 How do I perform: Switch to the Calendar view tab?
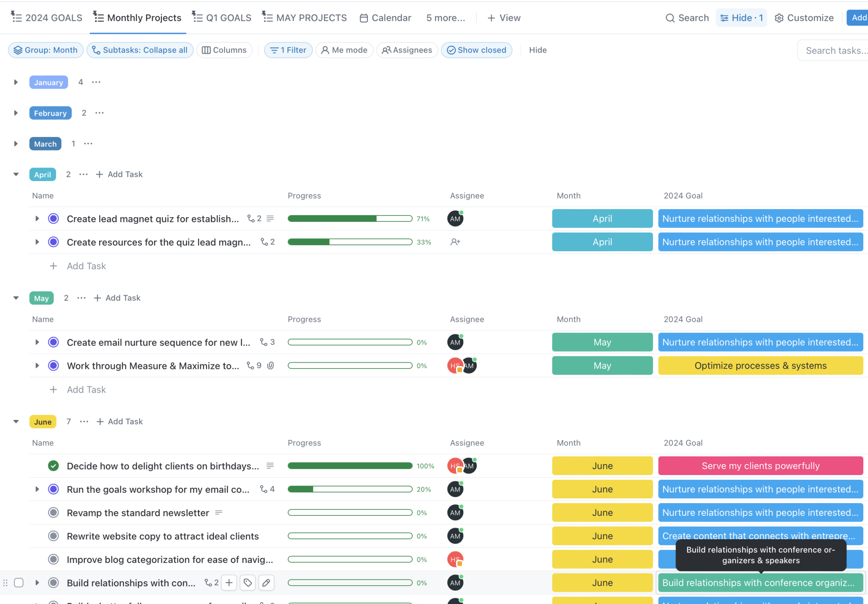pos(385,18)
